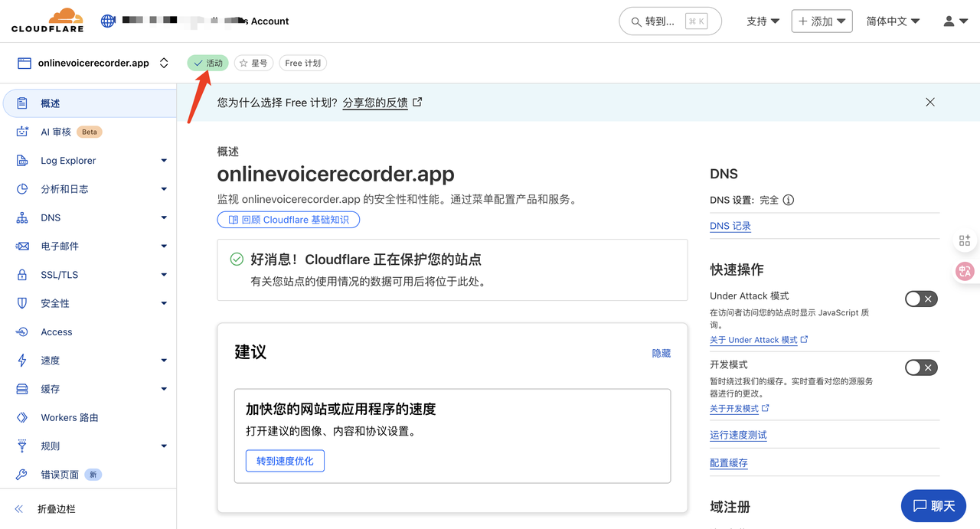This screenshot has height=529, width=980.
Task: Open the language dropdown 简体中文
Action: tap(892, 21)
